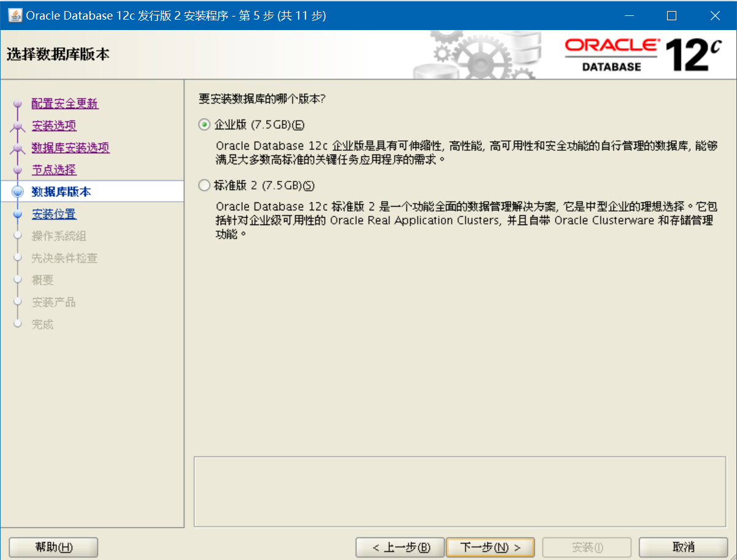
Task: Click the 企业版 description paragraph text
Action: 467,152
